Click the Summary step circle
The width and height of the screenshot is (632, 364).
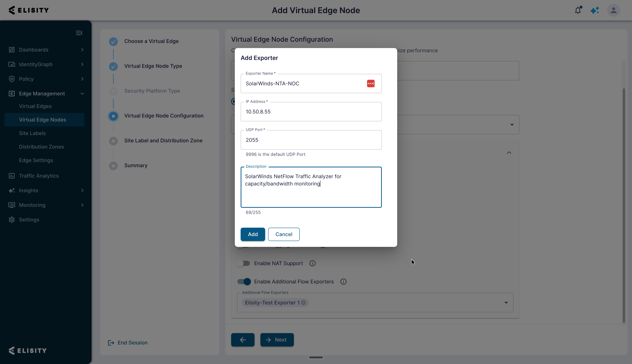(113, 166)
